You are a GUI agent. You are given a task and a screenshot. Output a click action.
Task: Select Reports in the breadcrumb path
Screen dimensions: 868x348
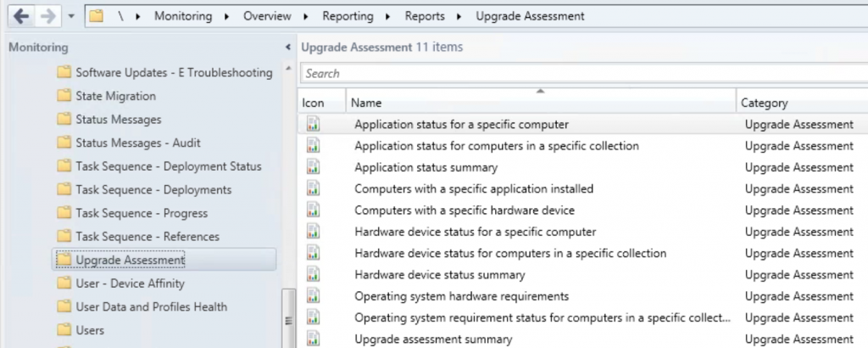(425, 16)
